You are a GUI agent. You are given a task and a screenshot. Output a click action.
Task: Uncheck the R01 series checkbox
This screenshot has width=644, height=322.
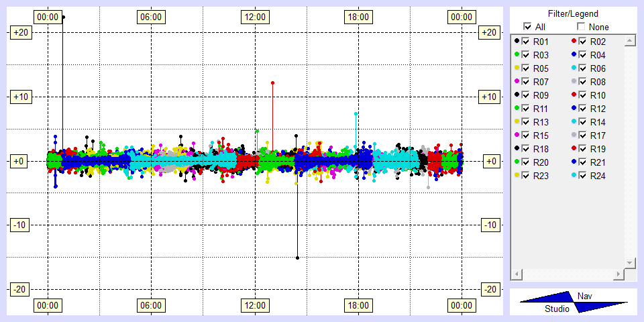click(526, 42)
